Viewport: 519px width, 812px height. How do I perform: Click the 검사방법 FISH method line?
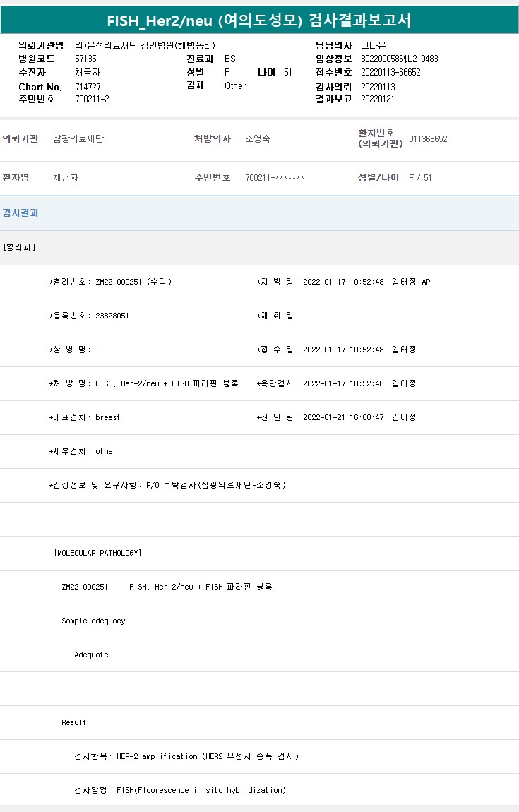[x=180, y=790]
